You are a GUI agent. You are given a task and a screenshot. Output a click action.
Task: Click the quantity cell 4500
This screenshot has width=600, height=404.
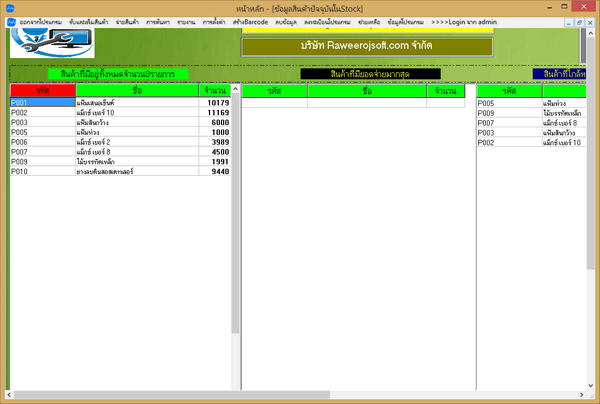click(x=214, y=152)
